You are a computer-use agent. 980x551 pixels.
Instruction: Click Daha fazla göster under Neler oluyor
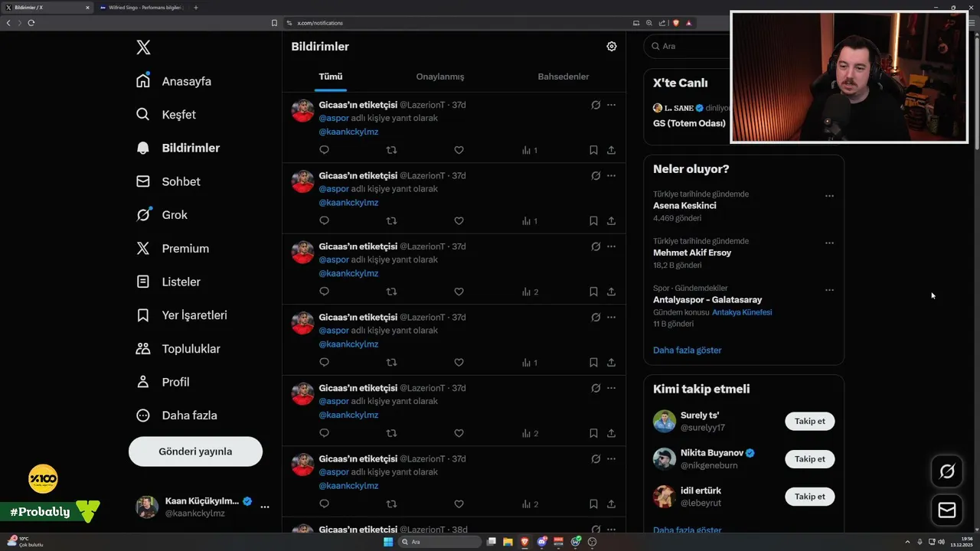[x=688, y=350]
